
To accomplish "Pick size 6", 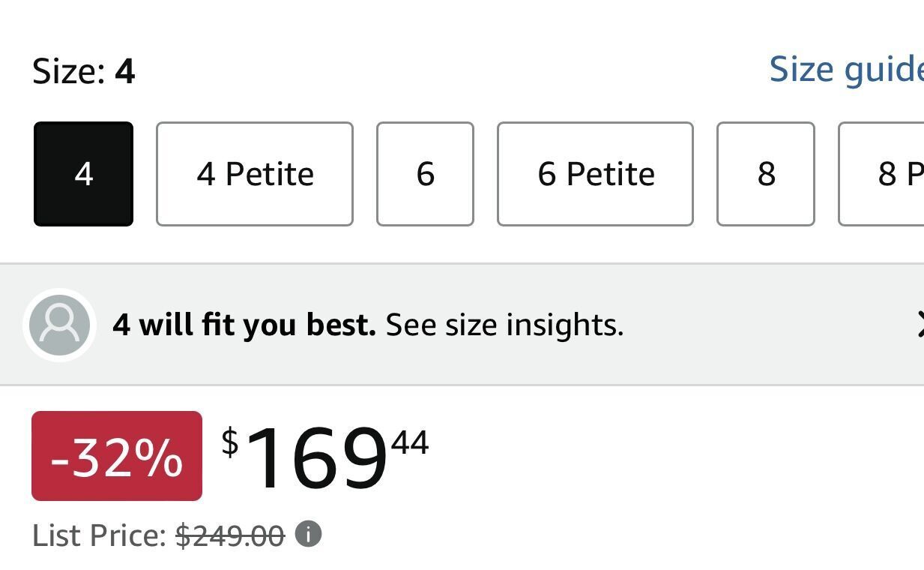I will [x=425, y=174].
